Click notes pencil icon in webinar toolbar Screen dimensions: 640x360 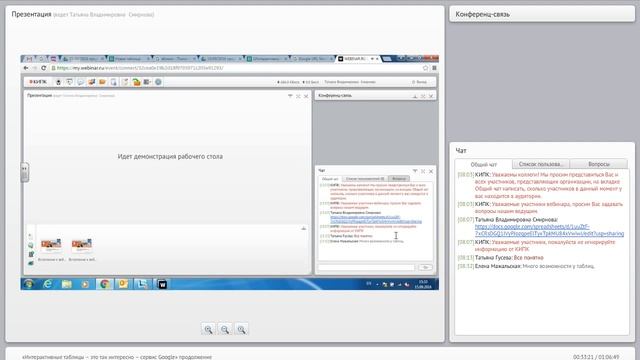click(125, 82)
